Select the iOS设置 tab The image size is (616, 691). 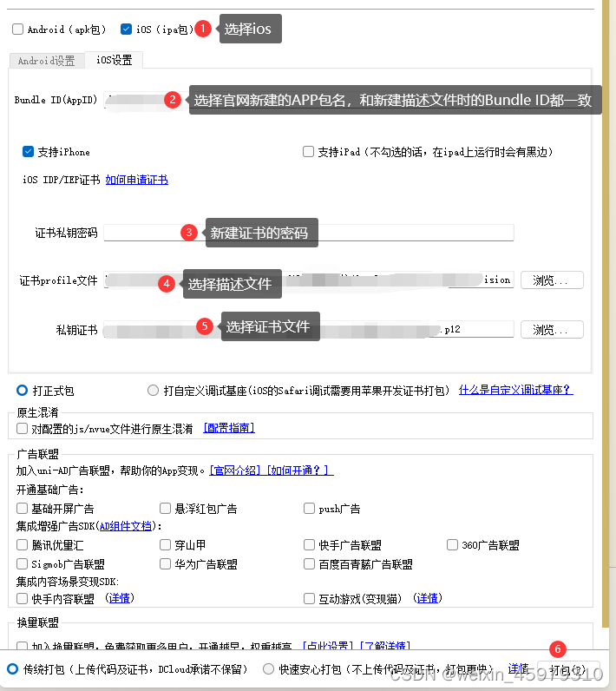click(114, 60)
